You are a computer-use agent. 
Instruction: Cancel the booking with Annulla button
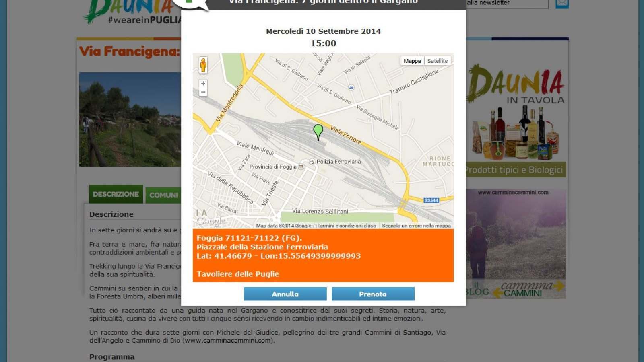285,294
